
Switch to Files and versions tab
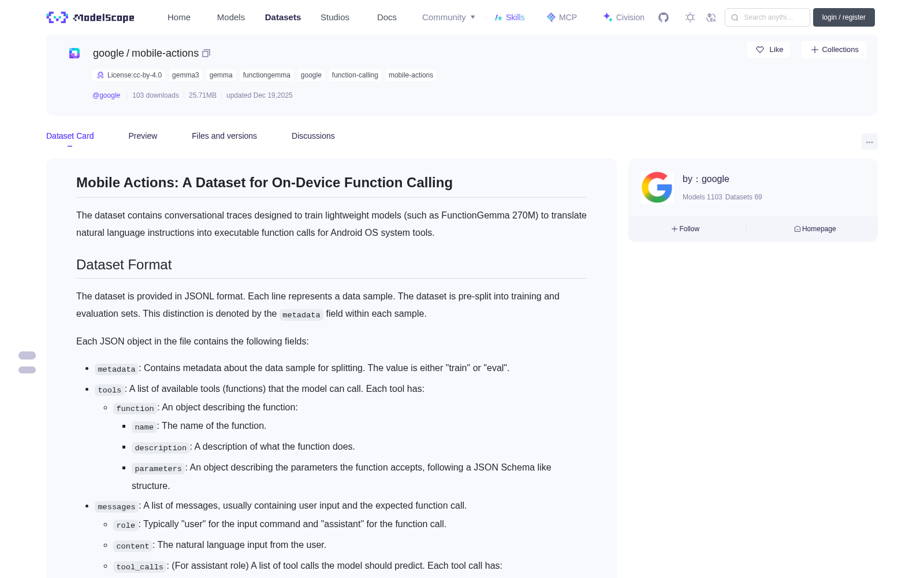[224, 136]
